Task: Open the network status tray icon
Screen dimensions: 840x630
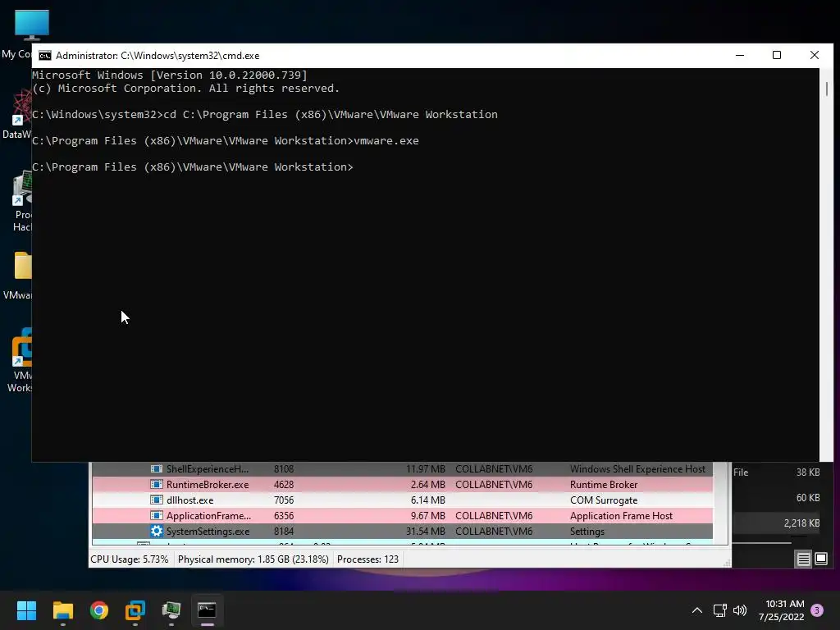Action: (719, 610)
